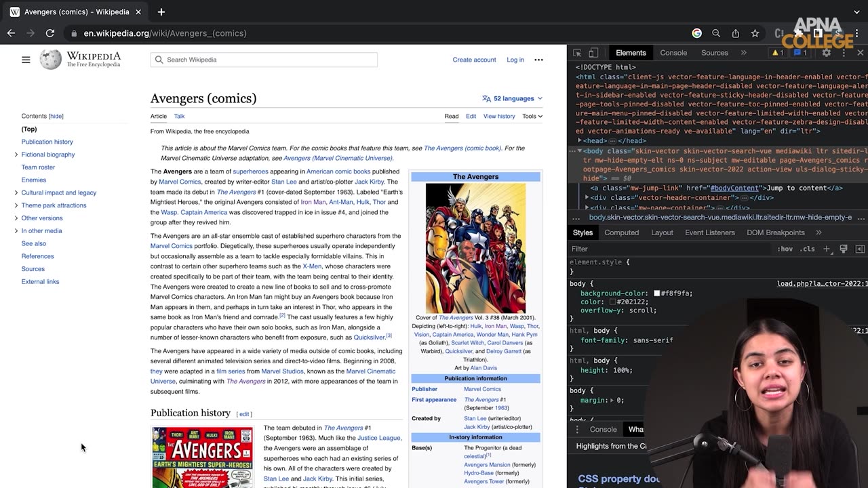Open the Tools dropdown on the article
Viewport: 868px width, 488px height.
pos(532,116)
